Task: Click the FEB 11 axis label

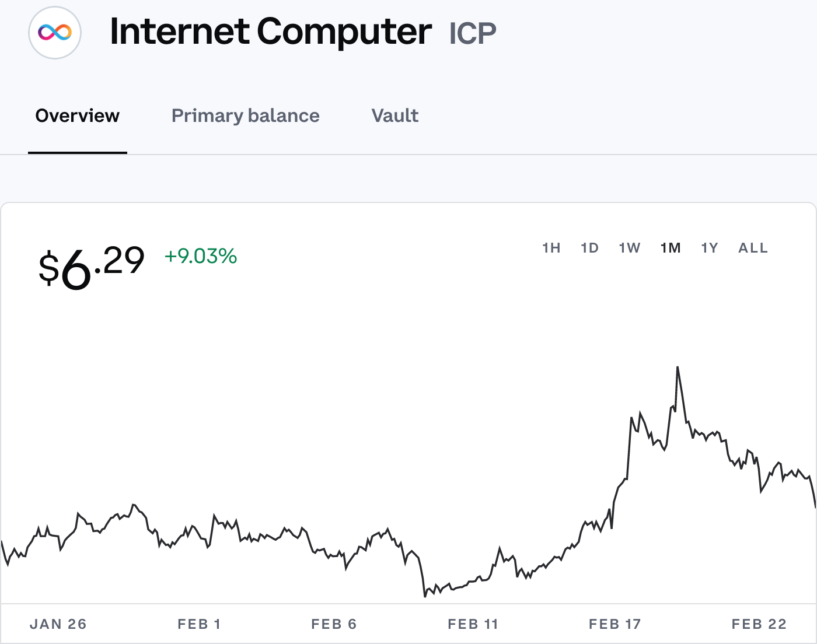Action: 473,624
